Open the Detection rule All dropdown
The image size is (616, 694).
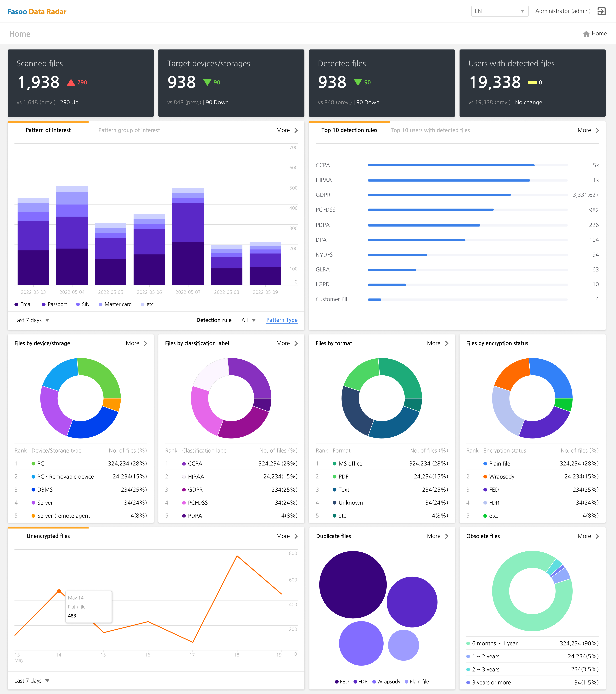[248, 320]
